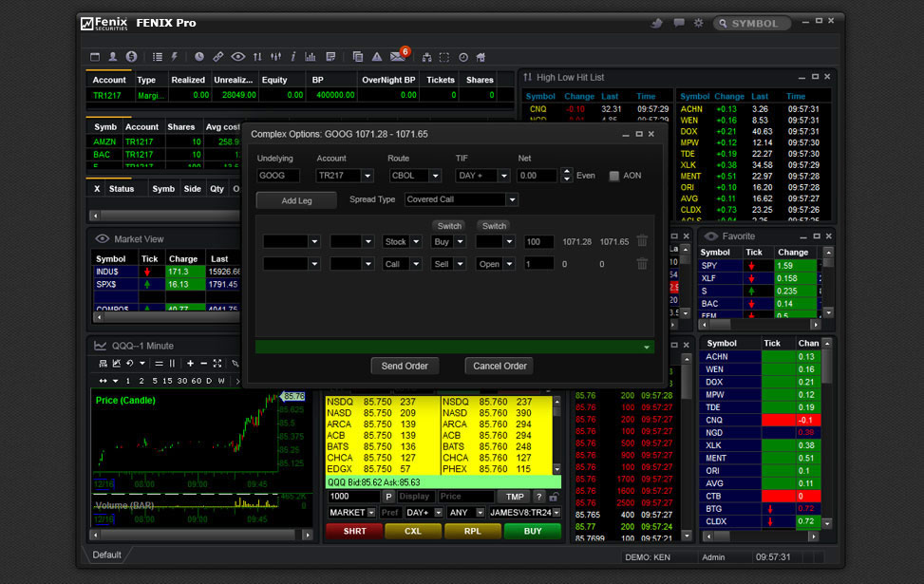This screenshot has height=584, width=924.
Task: Open the Call type dropdown in second leg
Action: pyautogui.click(x=402, y=264)
